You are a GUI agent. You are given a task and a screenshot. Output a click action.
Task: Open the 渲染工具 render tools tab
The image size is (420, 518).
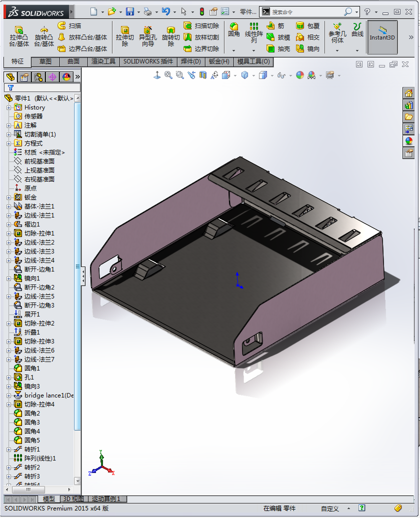[103, 61]
